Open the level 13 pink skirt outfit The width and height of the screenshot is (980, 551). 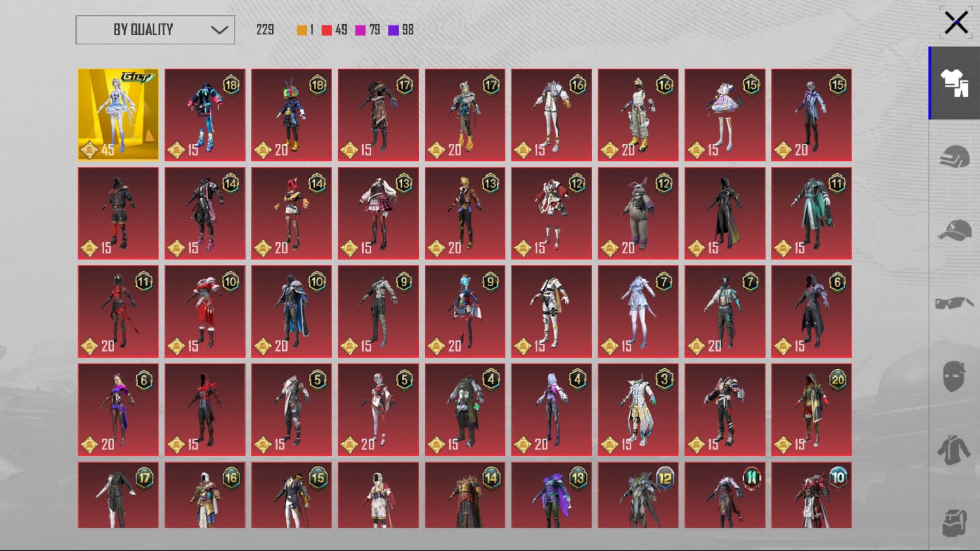[378, 213]
